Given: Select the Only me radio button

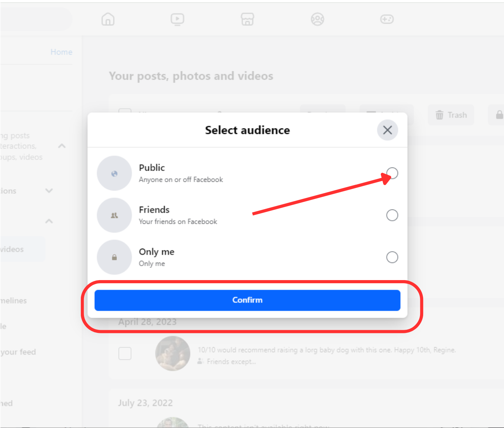Looking at the screenshot, I should coord(392,257).
